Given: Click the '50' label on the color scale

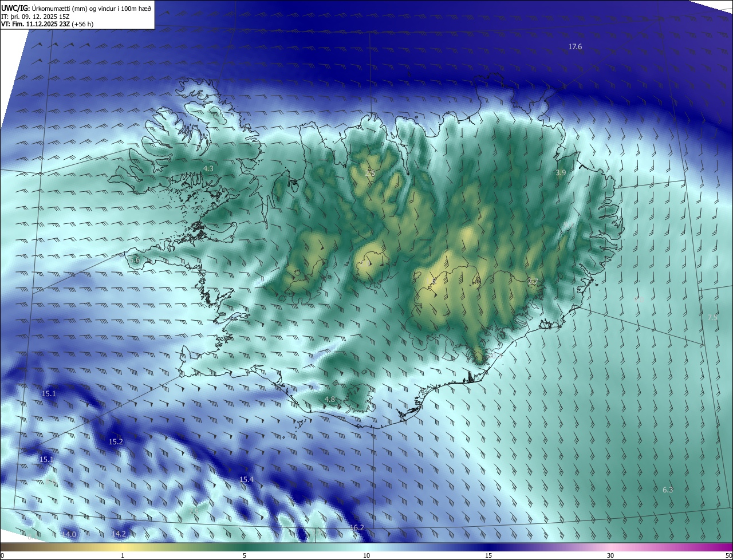Looking at the screenshot, I should [728, 555].
